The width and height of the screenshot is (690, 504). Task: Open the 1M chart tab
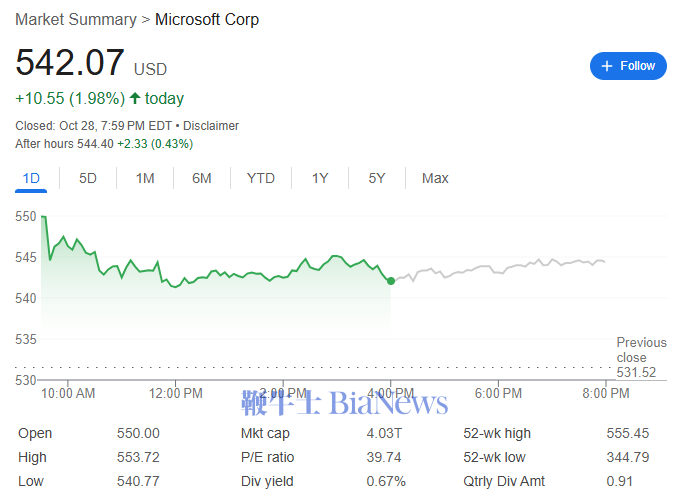click(145, 178)
